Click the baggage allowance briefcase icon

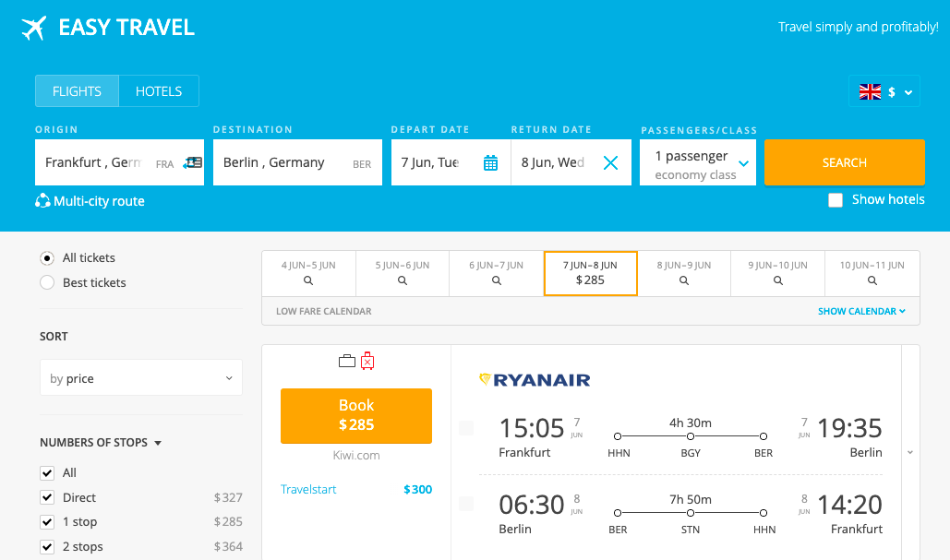pyautogui.click(x=345, y=361)
